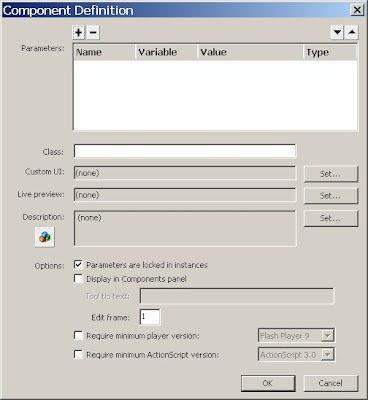This screenshot has width=368, height=400.
Task: Click Set button for Live preview
Action: [x=331, y=196]
